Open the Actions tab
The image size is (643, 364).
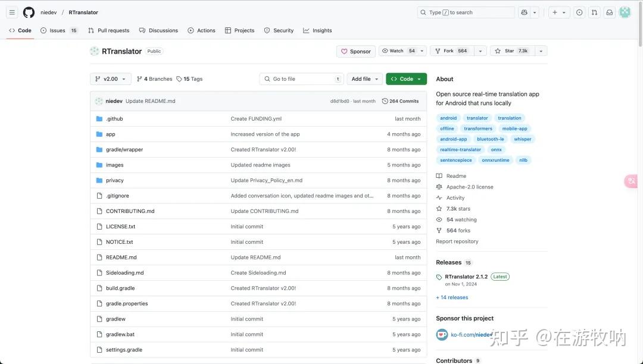pyautogui.click(x=201, y=30)
